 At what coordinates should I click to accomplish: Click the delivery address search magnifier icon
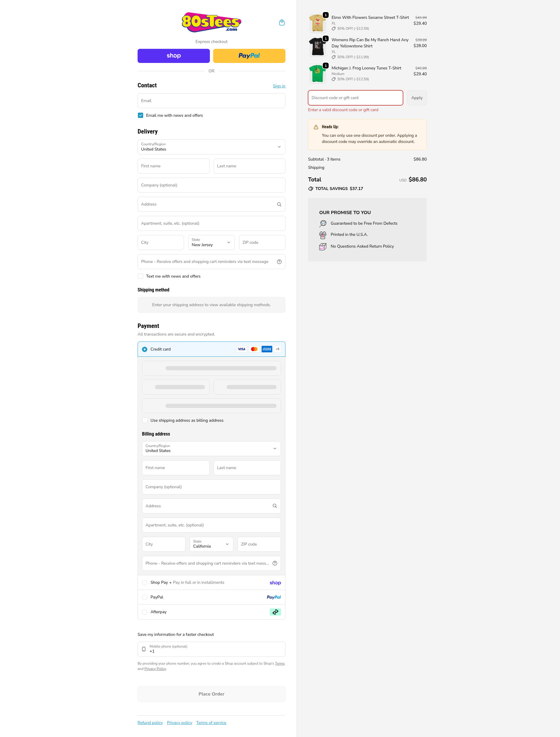[x=279, y=204]
